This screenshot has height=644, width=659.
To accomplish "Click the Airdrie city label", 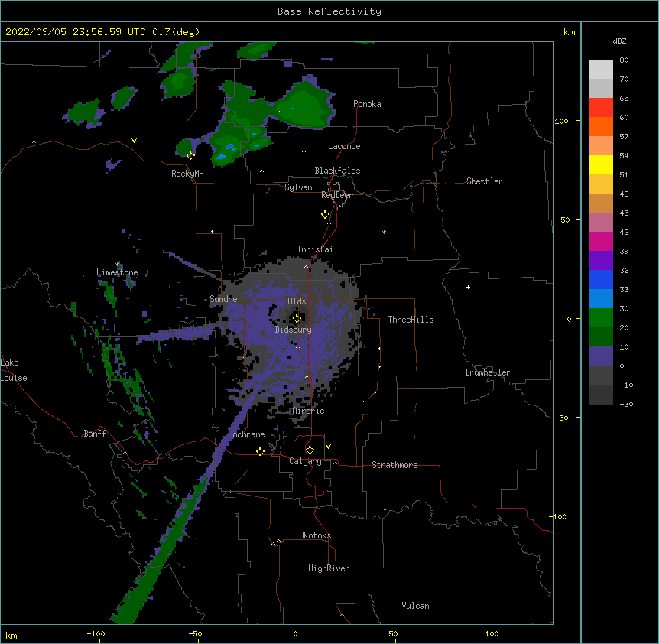I will click(x=308, y=411).
